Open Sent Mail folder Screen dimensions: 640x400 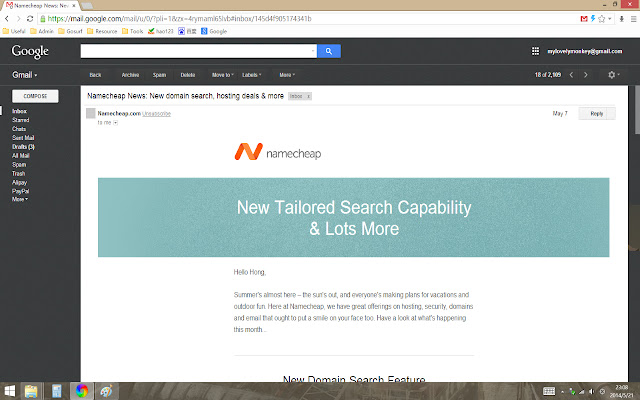click(23, 138)
